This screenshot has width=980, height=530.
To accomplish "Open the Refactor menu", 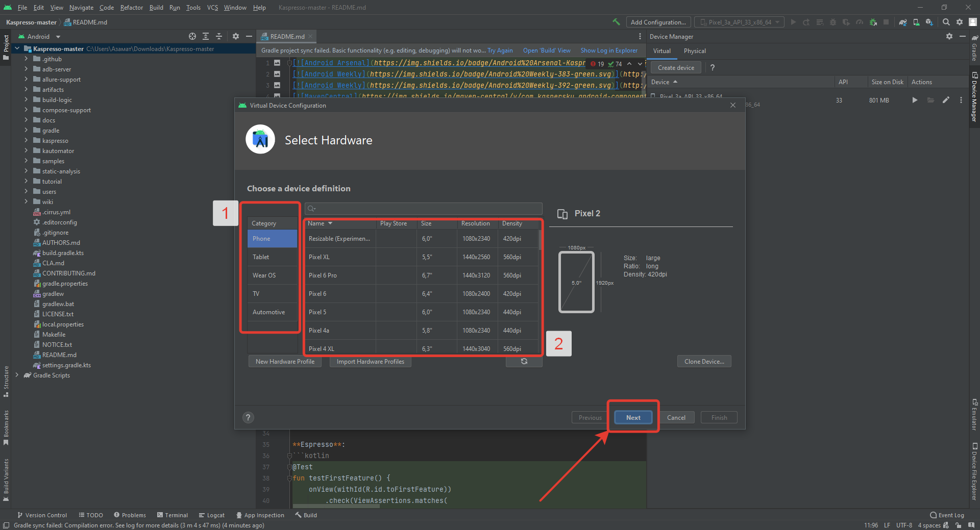I will point(132,7).
